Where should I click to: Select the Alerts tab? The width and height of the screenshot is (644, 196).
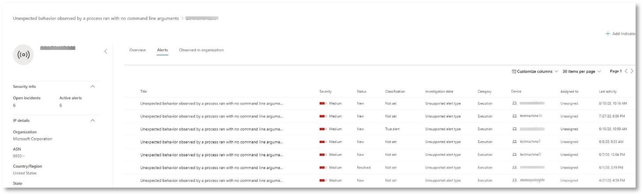tap(162, 50)
